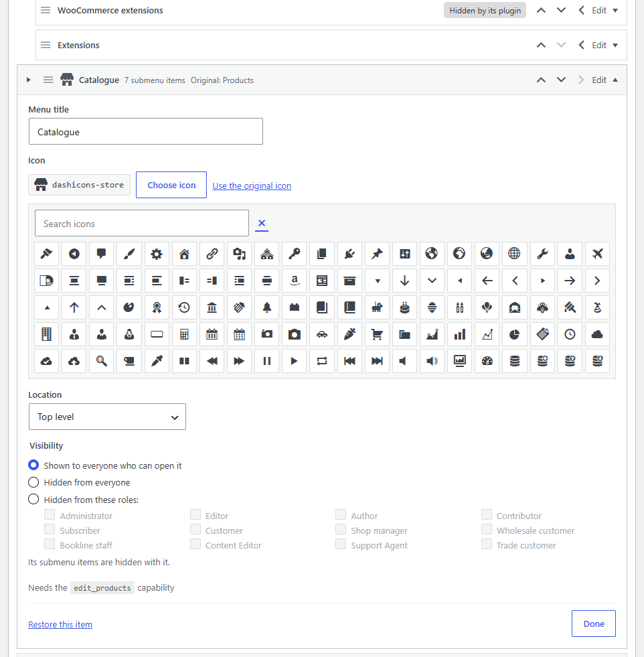Click 'Use the original icon' link
The image size is (644, 657).
tap(252, 186)
